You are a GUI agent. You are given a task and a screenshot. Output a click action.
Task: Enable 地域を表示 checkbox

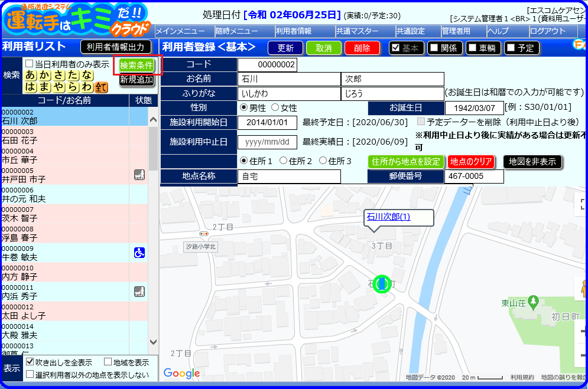click(x=108, y=362)
